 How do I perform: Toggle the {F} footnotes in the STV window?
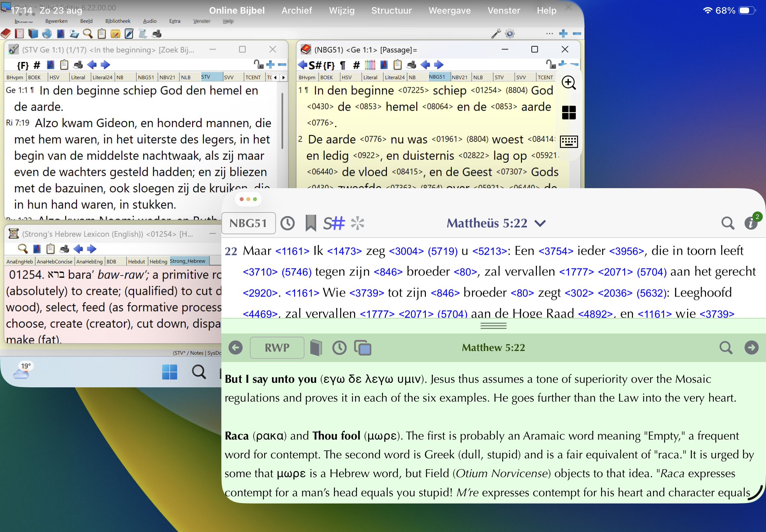click(23, 65)
